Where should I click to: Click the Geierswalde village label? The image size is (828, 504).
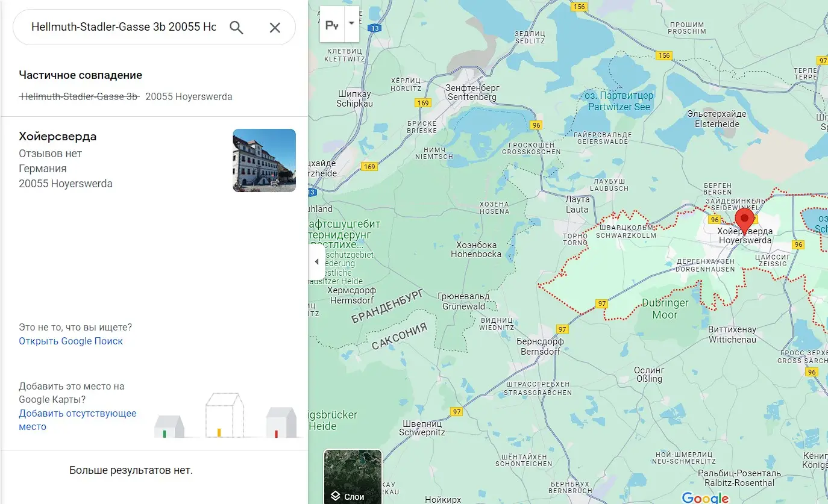click(603, 138)
